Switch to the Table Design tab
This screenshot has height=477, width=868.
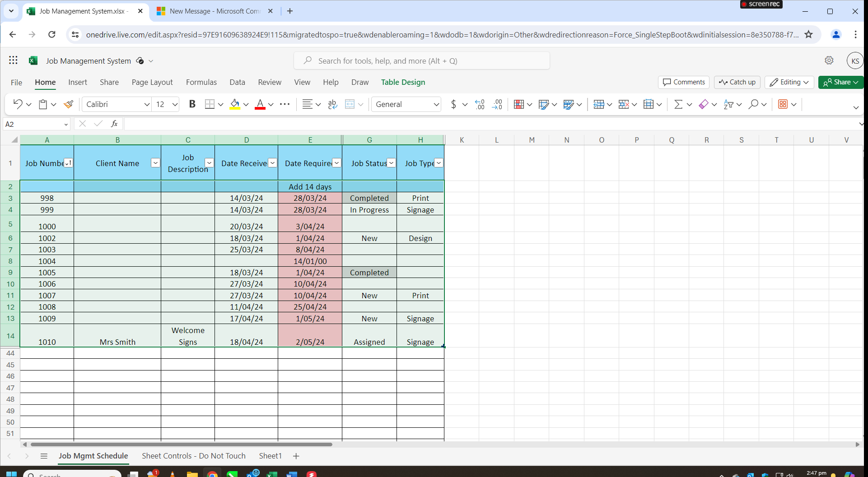coord(403,82)
